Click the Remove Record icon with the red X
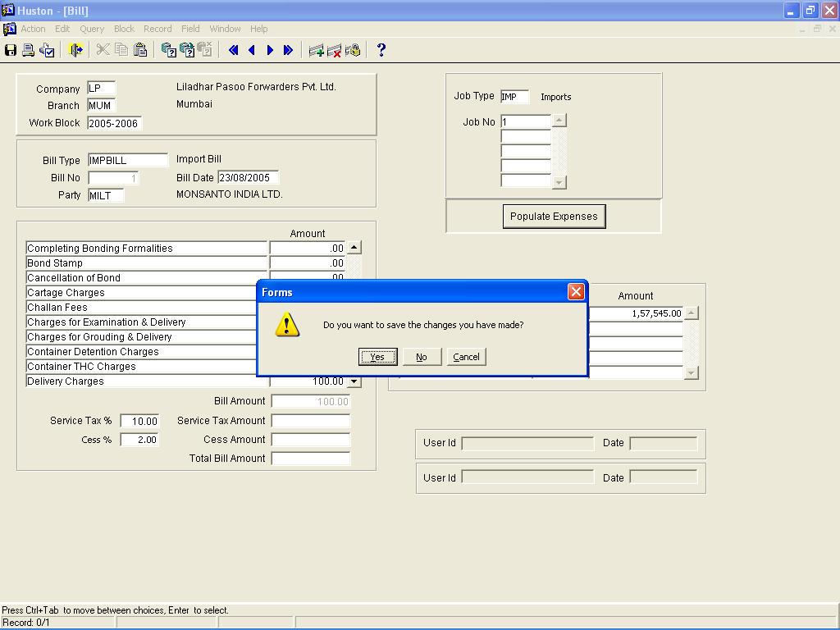The height and width of the screenshot is (630, 840). (334, 50)
